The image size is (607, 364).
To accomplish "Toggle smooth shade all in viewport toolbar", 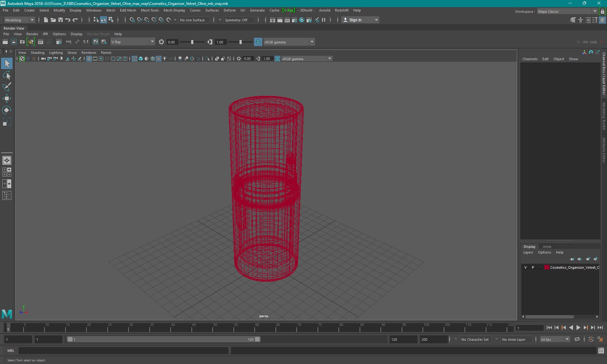I will 141,59.
